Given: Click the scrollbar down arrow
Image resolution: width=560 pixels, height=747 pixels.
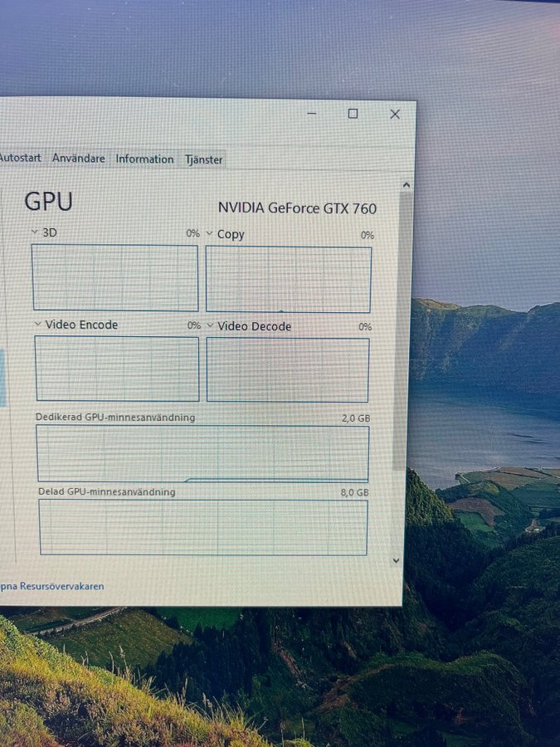Looking at the screenshot, I should point(397,560).
